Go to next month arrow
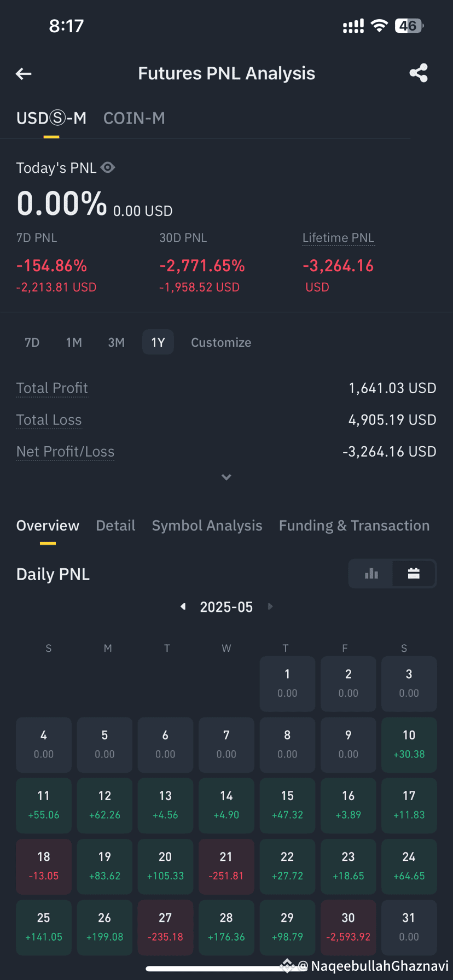This screenshot has width=453, height=980. coord(270,606)
